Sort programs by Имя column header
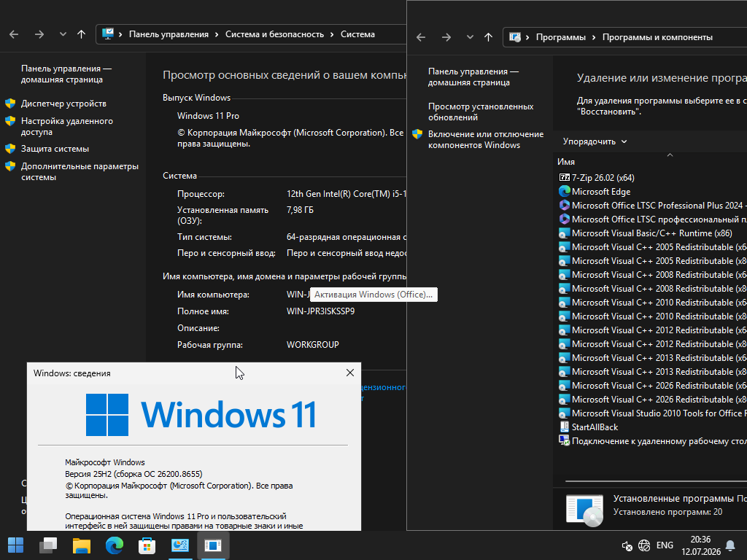The width and height of the screenshot is (747, 560). click(566, 162)
